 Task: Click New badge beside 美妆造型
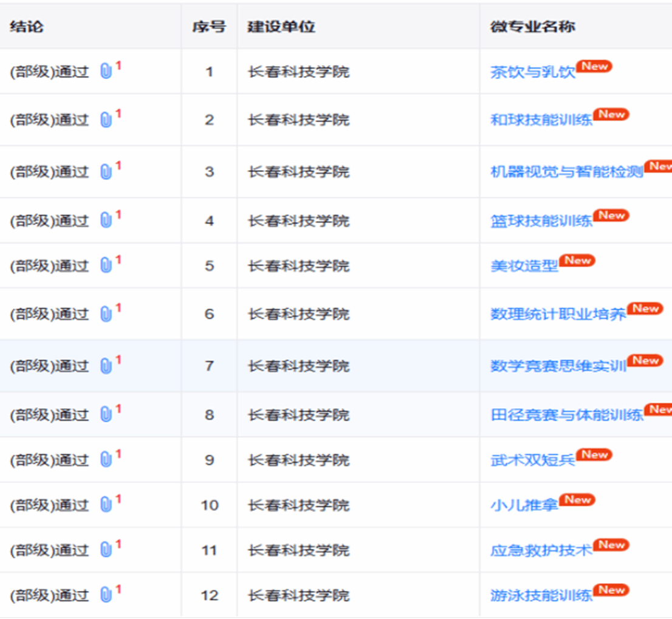coord(577,261)
